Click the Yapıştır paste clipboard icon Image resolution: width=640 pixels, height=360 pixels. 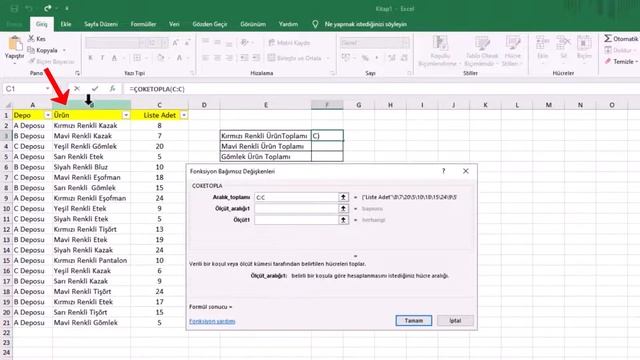pyautogui.click(x=15, y=44)
